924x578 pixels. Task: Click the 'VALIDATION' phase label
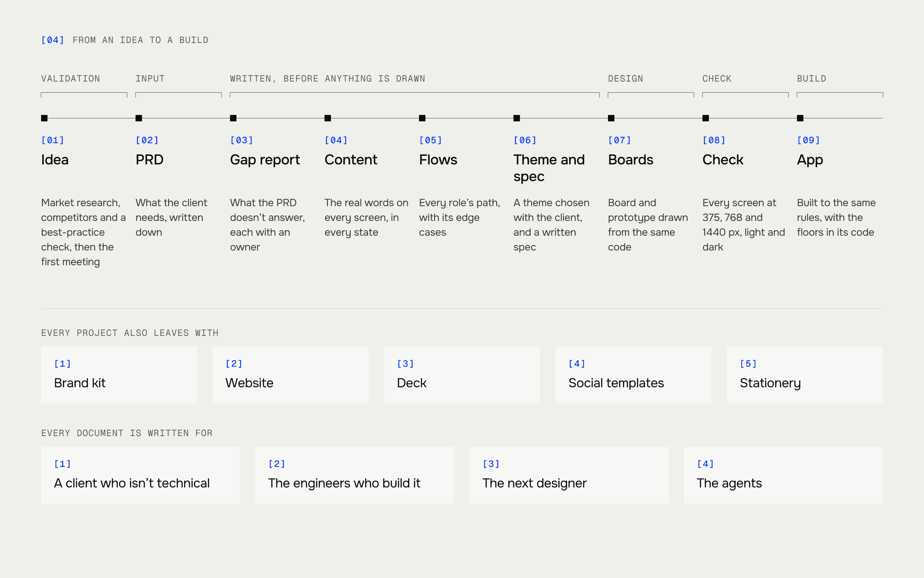71,79
